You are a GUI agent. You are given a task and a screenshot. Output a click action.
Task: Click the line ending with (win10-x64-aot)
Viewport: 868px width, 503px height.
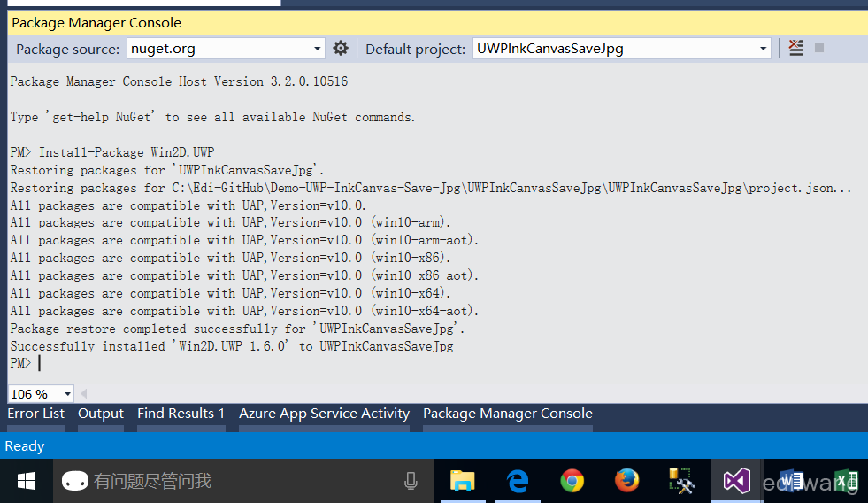pos(244,311)
